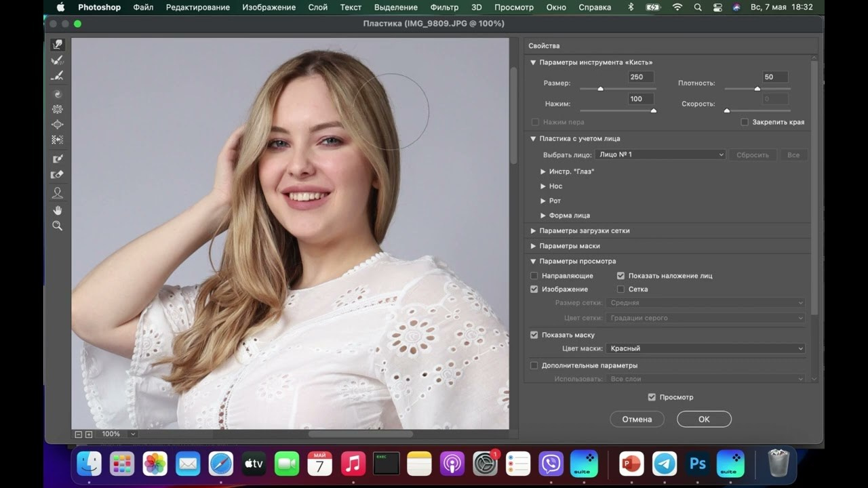The height and width of the screenshot is (488, 868).
Task: Click the Отмена button
Action: pos(637,419)
